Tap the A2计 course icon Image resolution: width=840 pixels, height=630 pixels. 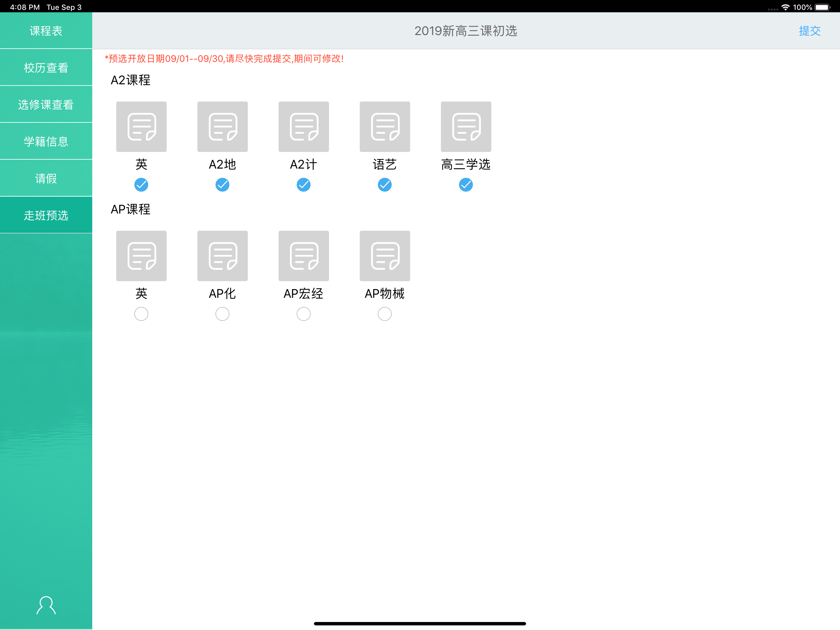[x=304, y=126]
